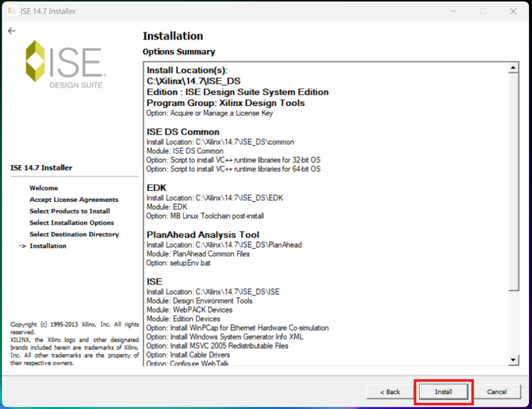The width and height of the screenshot is (532, 409).
Task: Click Install MSVC 2005 Redistributable Files line
Action: click(217, 346)
